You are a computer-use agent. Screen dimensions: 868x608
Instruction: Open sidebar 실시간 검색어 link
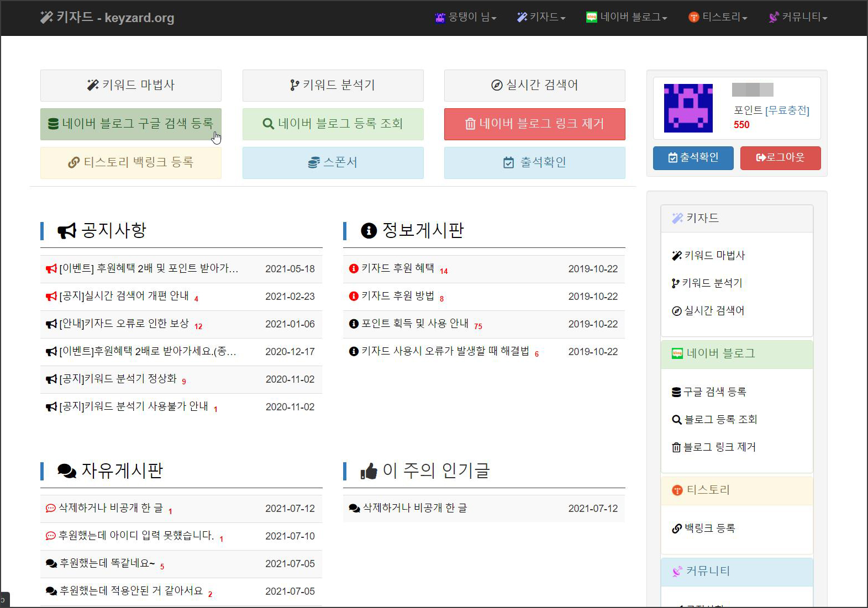(708, 311)
